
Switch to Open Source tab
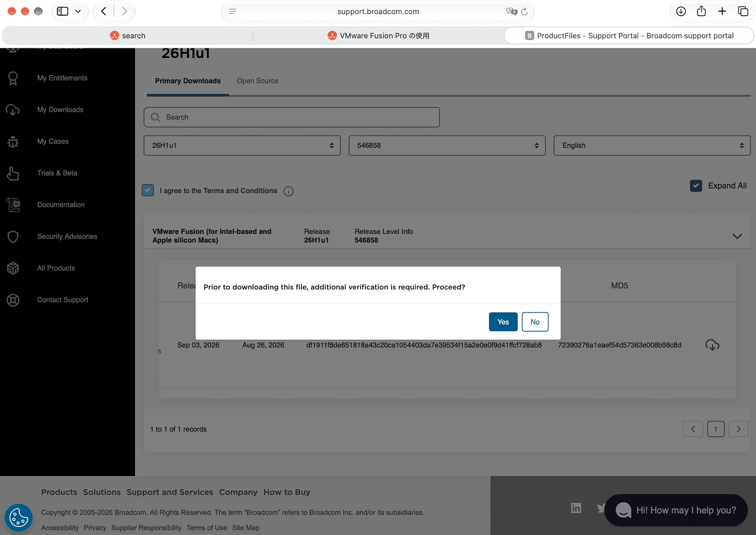258,81
